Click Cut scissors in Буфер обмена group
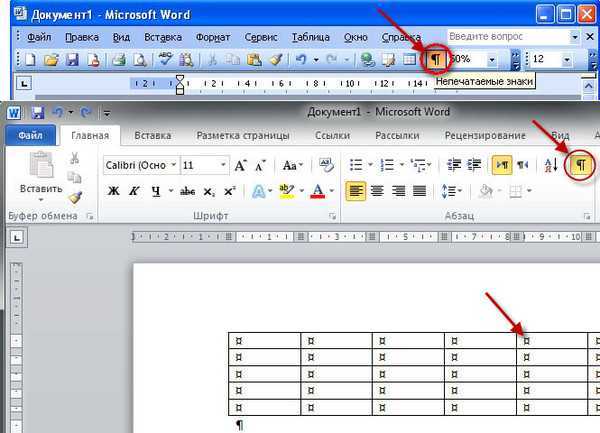 [75, 158]
